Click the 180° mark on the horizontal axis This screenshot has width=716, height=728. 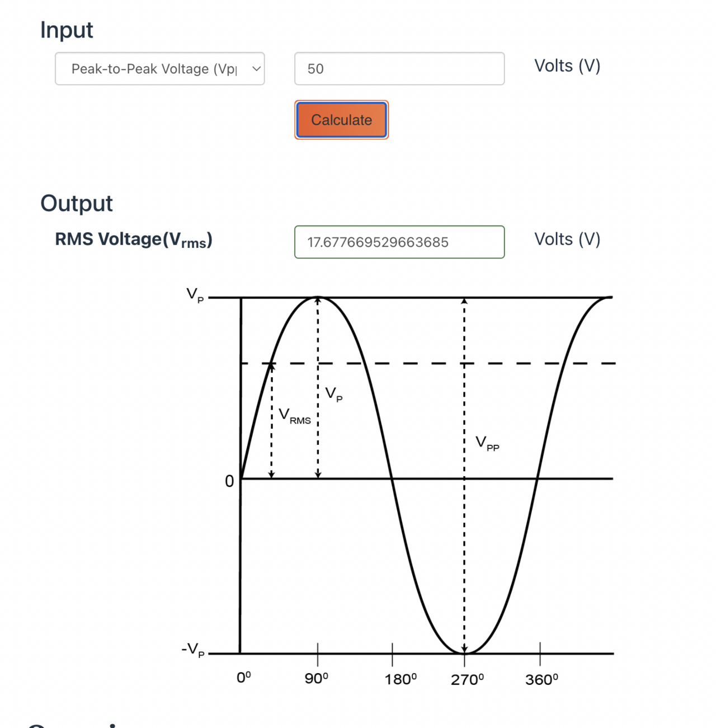point(401,679)
